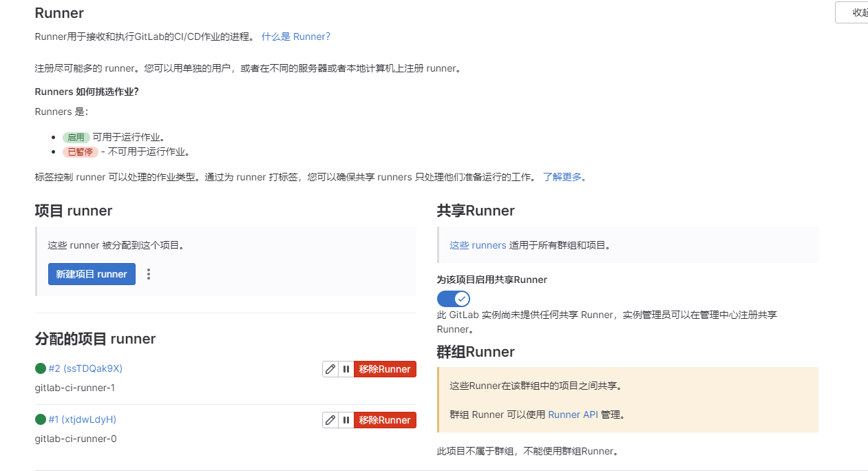Open the three-dot menu beside 新建项目 runner
Viewport: 868px width, 471px height.
pos(149,274)
